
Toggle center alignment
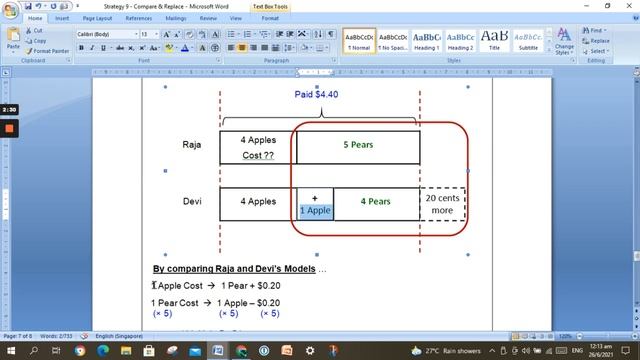[x=242, y=48]
